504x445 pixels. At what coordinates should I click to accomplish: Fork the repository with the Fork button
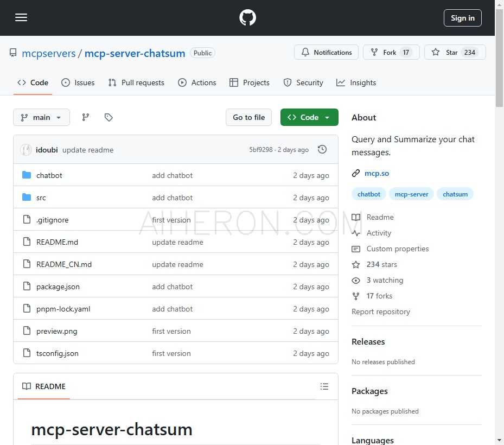tap(391, 52)
